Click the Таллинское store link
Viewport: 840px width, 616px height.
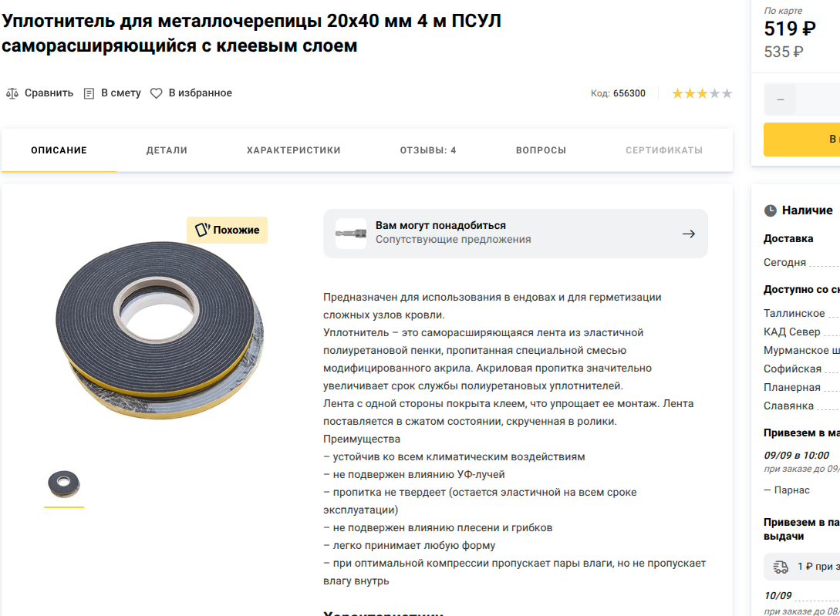pos(794,313)
